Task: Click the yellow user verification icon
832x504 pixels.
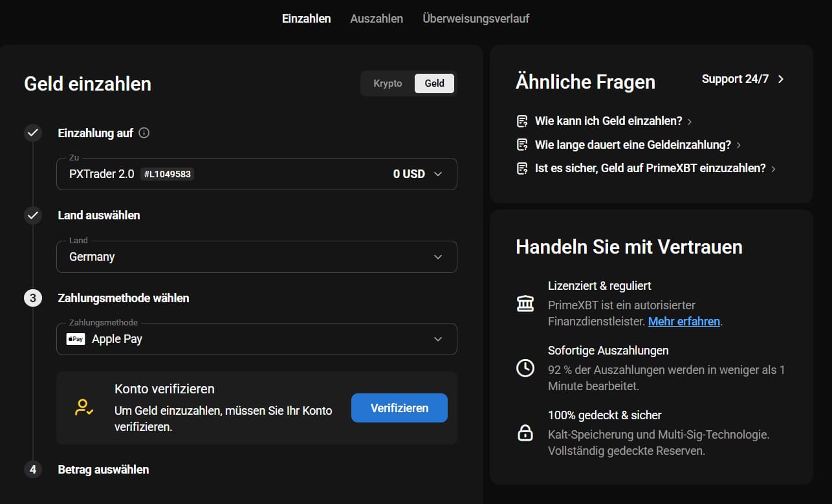Action: [84, 408]
